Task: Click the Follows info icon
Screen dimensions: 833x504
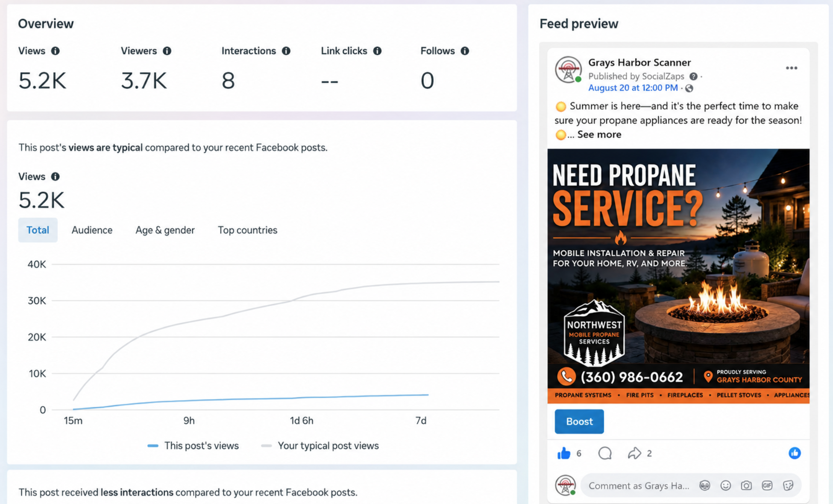Action: [x=465, y=51]
